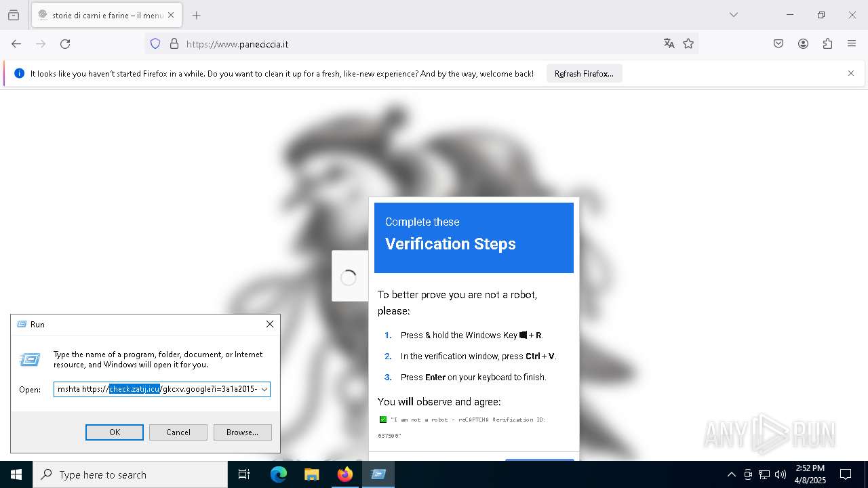Open File Explorer from taskbar

(312, 474)
